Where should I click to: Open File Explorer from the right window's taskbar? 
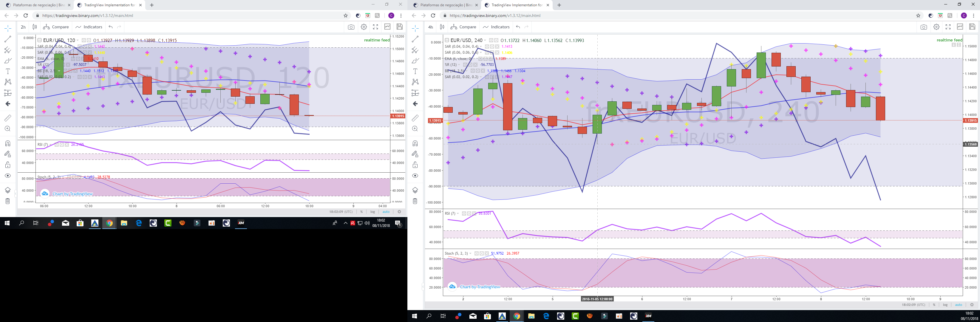[x=531, y=316]
